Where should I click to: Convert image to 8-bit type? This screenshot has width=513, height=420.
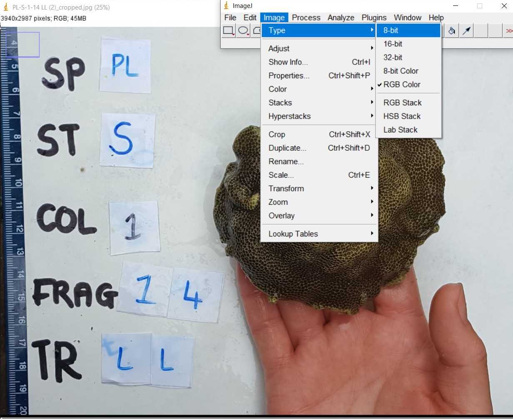tap(408, 30)
